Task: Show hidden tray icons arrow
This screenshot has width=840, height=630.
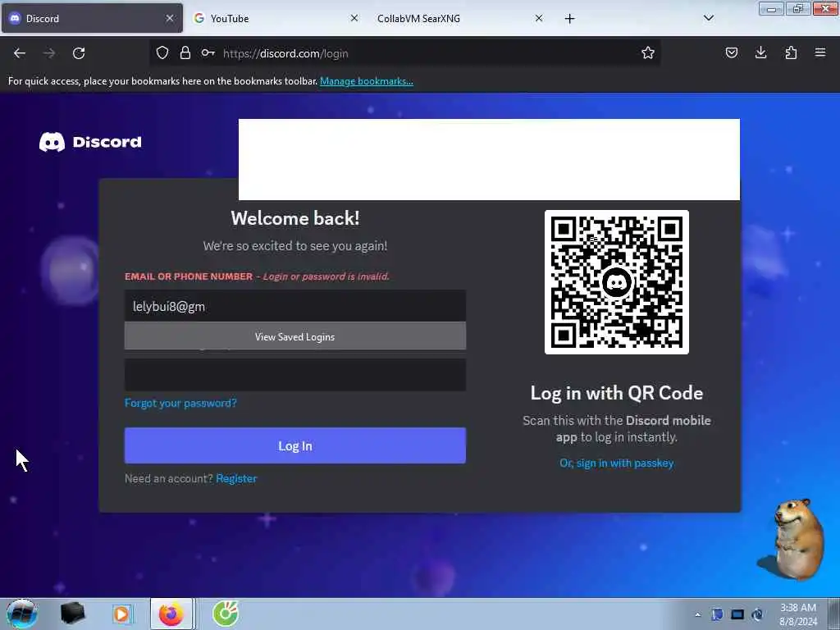Action: click(x=697, y=614)
